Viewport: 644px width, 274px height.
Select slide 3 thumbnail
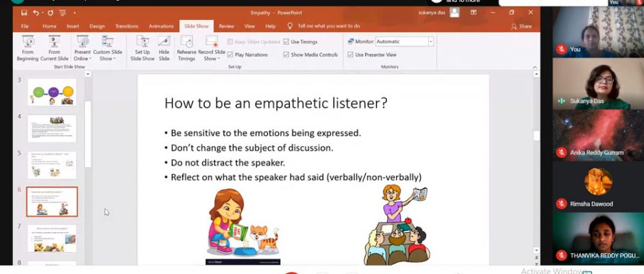(52, 92)
